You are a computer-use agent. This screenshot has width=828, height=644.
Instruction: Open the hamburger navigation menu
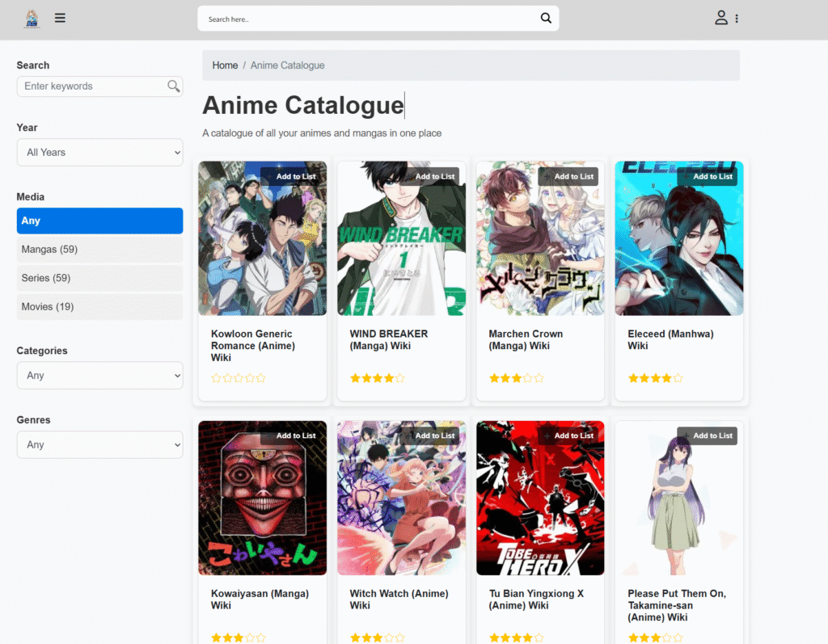pos(60,18)
